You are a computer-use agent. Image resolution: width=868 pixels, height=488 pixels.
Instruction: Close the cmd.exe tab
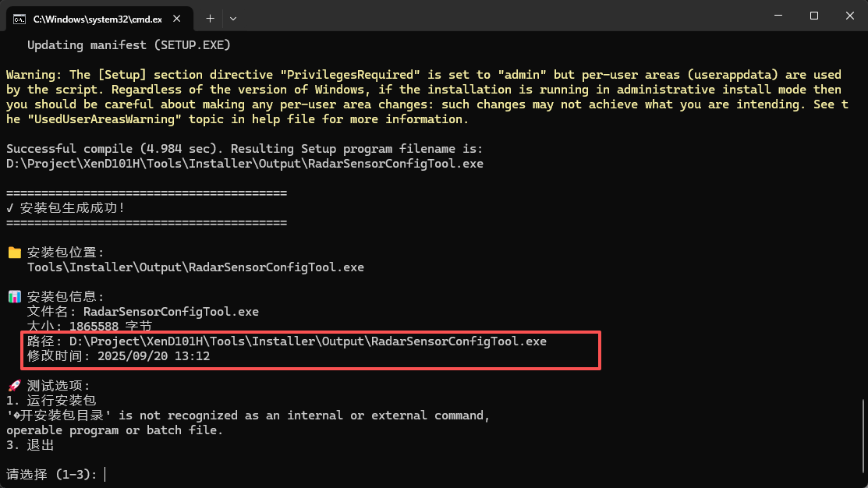(x=182, y=18)
